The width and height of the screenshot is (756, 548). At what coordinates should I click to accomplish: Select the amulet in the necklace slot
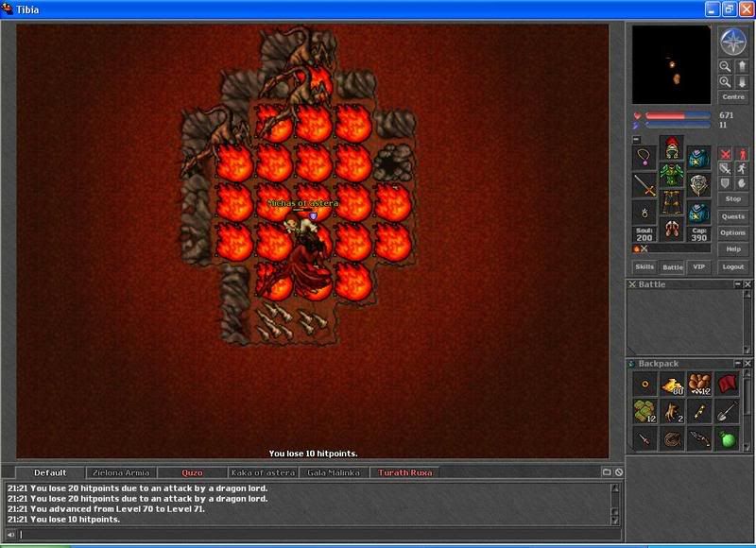click(x=644, y=158)
